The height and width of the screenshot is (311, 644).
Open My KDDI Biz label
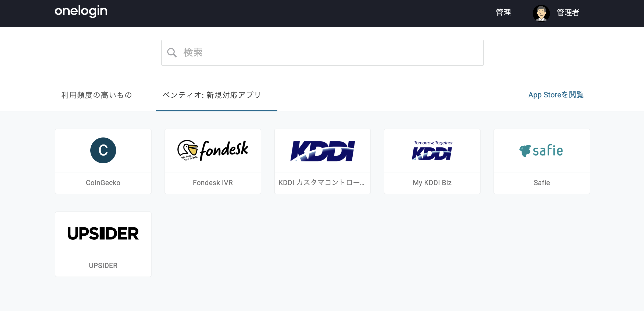(432, 183)
